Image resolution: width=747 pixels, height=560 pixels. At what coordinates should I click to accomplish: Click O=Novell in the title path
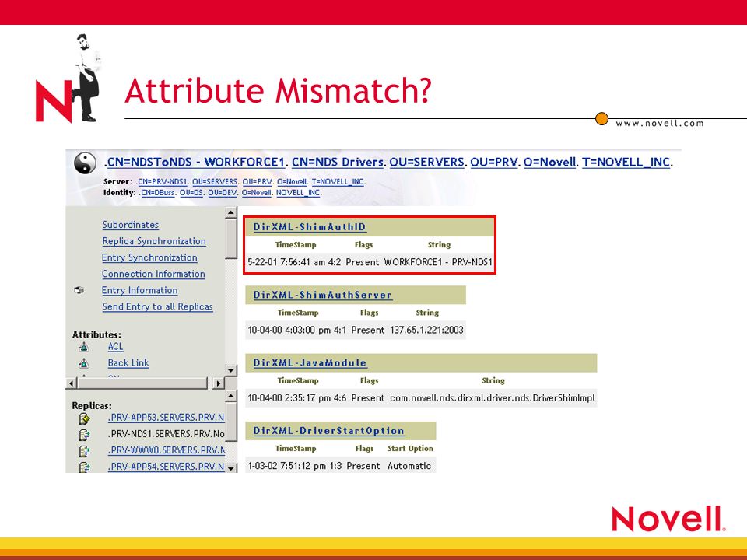(x=550, y=163)
